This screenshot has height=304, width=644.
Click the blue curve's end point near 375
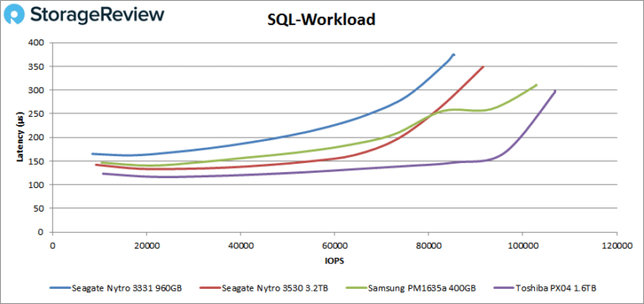coord(454,55)
